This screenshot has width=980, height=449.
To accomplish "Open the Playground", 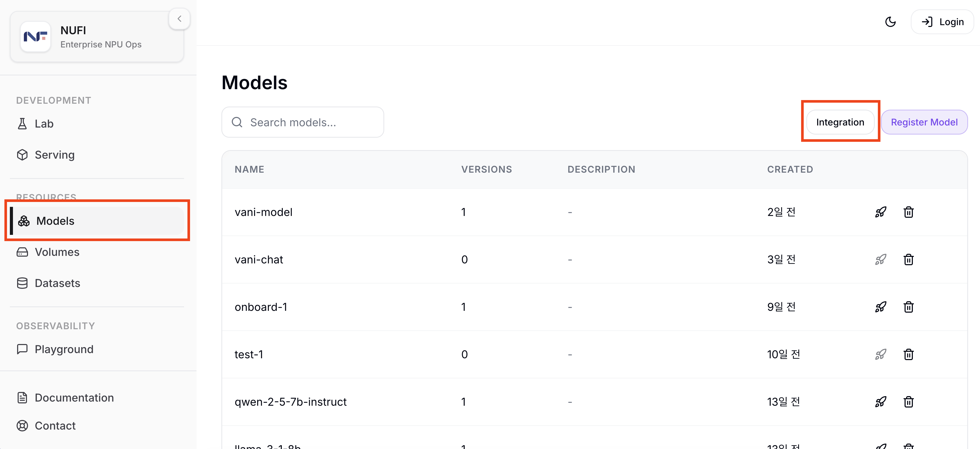I will tap(97, 349).
